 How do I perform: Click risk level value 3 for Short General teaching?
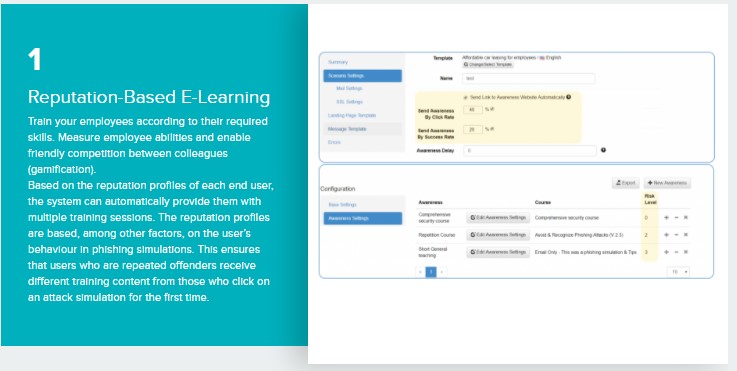[x=646, y=252]
